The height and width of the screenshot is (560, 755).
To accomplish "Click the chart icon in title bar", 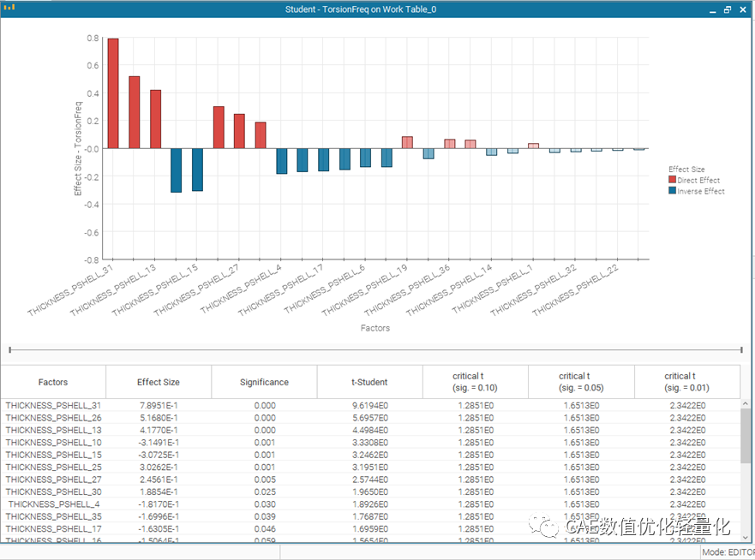I will point(9,7).
